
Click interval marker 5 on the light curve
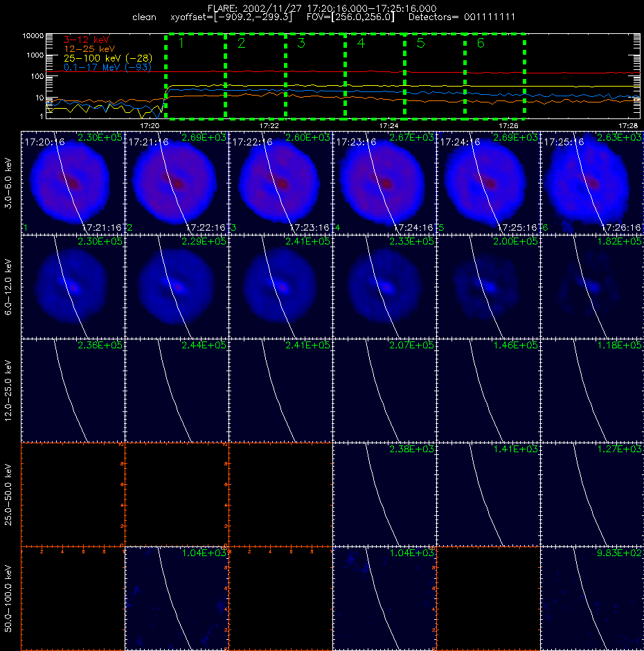pyautogui.click(x=420, y=43)
